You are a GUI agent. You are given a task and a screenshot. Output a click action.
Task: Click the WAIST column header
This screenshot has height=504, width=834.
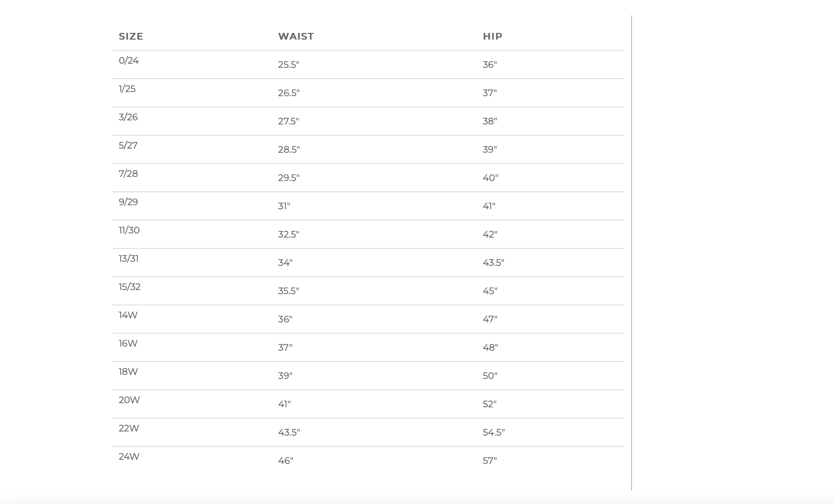click(296, 37)
